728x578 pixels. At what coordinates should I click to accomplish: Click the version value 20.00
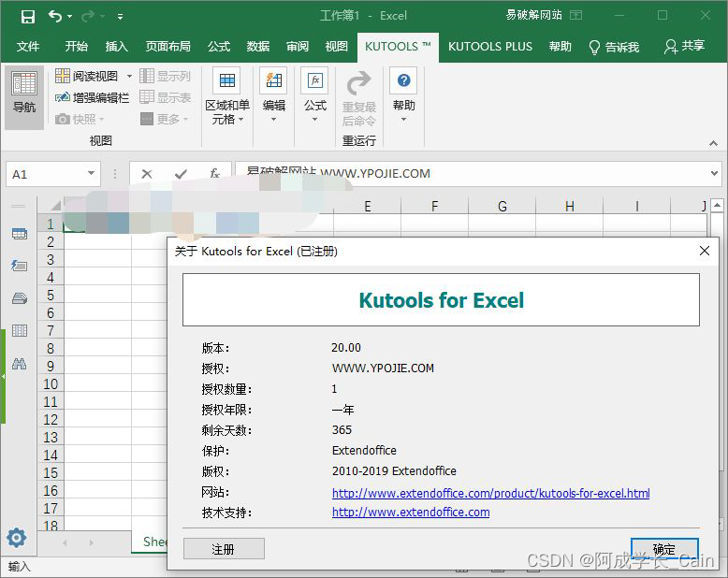click(x=346, y=347)
